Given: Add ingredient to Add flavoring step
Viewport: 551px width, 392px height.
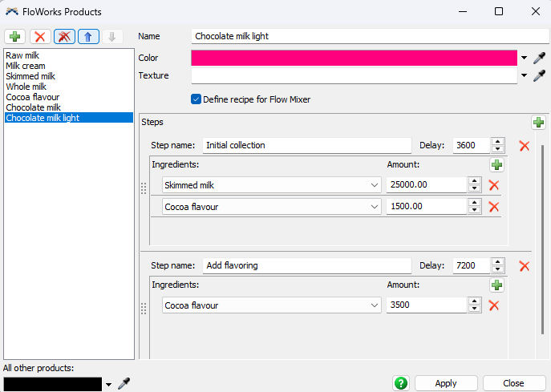Looking at the screenshot, I should [x=496, y=285].
